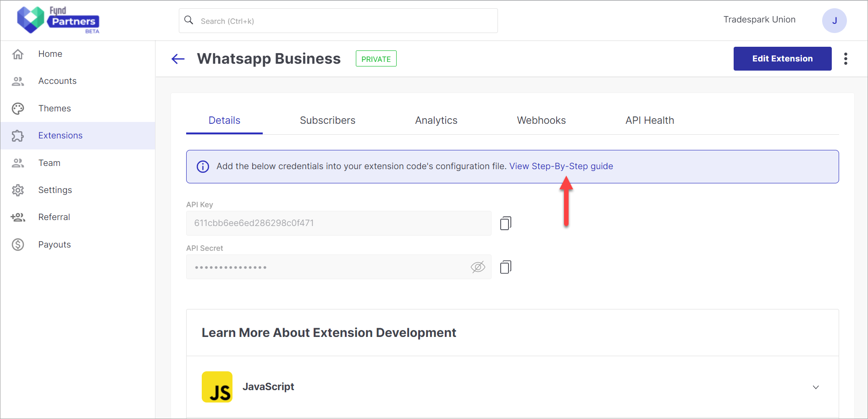Click the Accounts people icon

coord(18,81)
